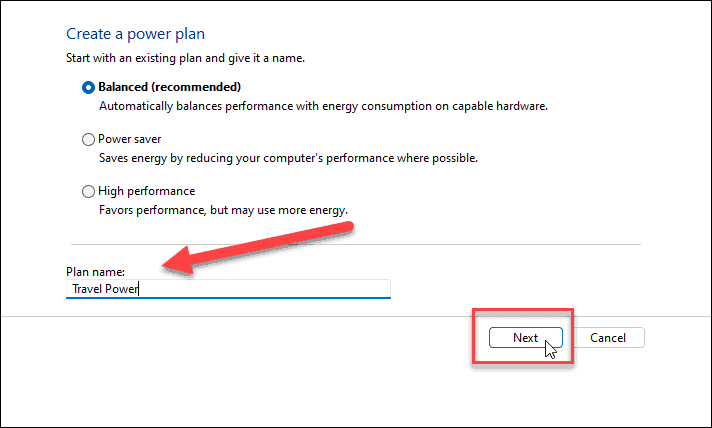Image resolution: width=712 pixels, height=428 pixels.
Task: Click the 'Plan name:' label
Action: [x=95, y=270]
